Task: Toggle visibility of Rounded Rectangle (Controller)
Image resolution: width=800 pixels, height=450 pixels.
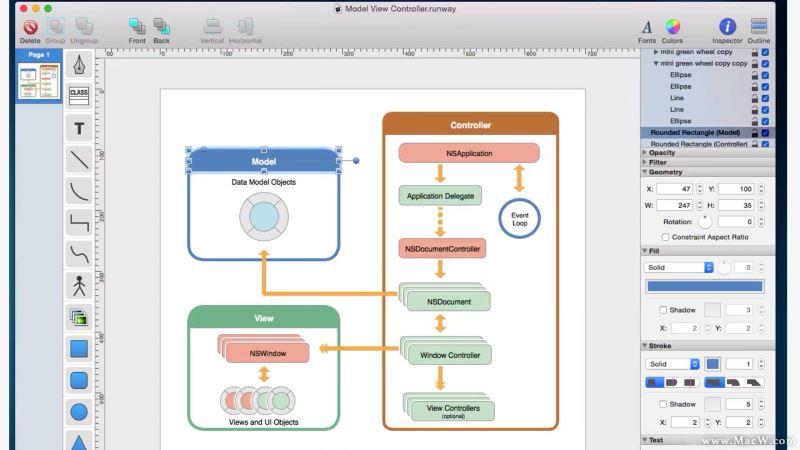Action: coord(765,144)
